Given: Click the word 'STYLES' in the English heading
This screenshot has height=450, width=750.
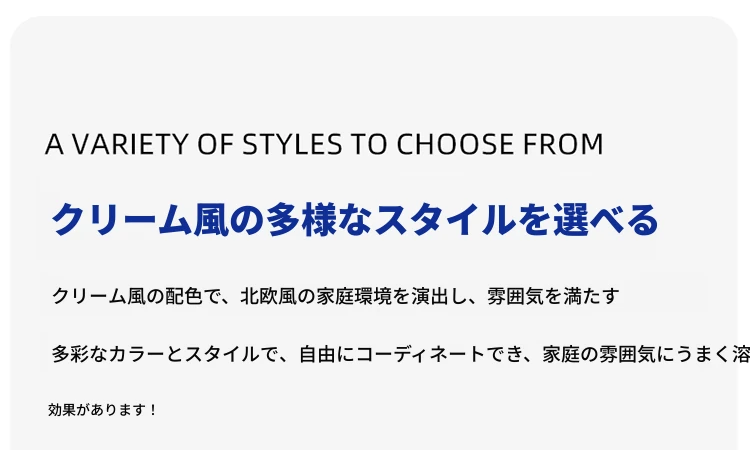Looking at the screenshot, I should point(292,144).
